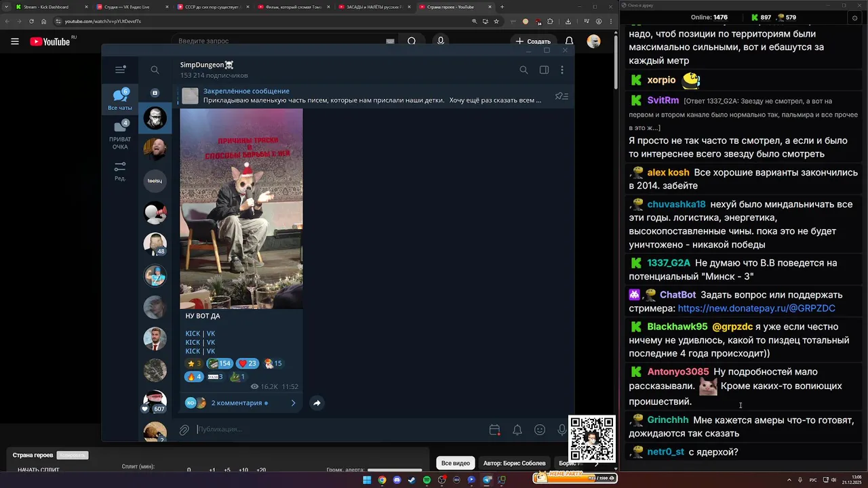
Task: Adjust the 'Громк. алерта' volume slider
Action: 395,470
